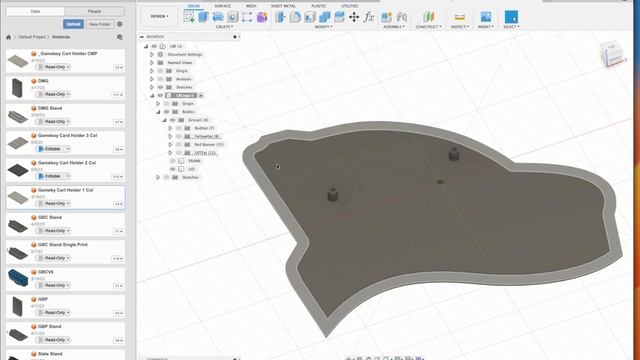Toggle visibility of top-level Origin folder
Image resolution: width=640 pixels, height=360 pixels.
(160, 71)
